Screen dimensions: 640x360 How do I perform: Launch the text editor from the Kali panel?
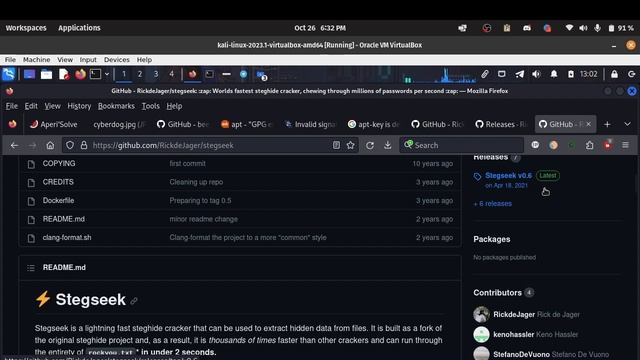click(x=64, y=74)
